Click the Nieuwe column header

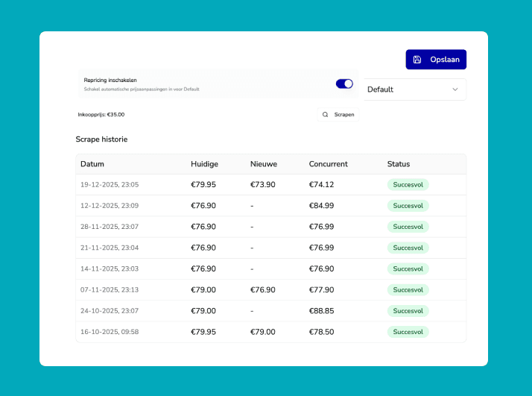(264, 164)
